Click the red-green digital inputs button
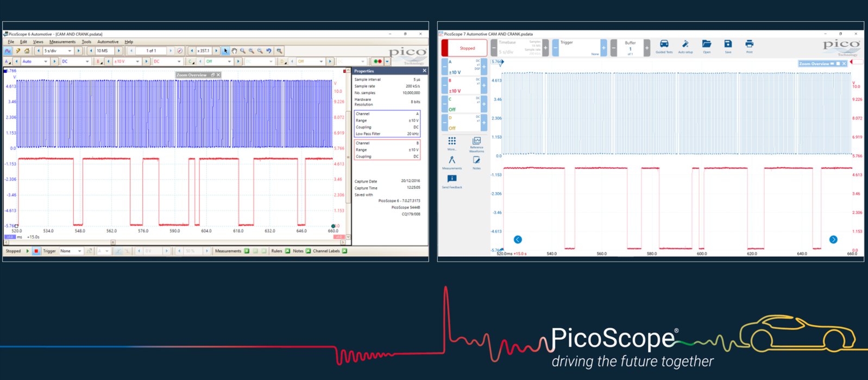The height and width of the screenshot is (380, 868). (x=378, y=62)
